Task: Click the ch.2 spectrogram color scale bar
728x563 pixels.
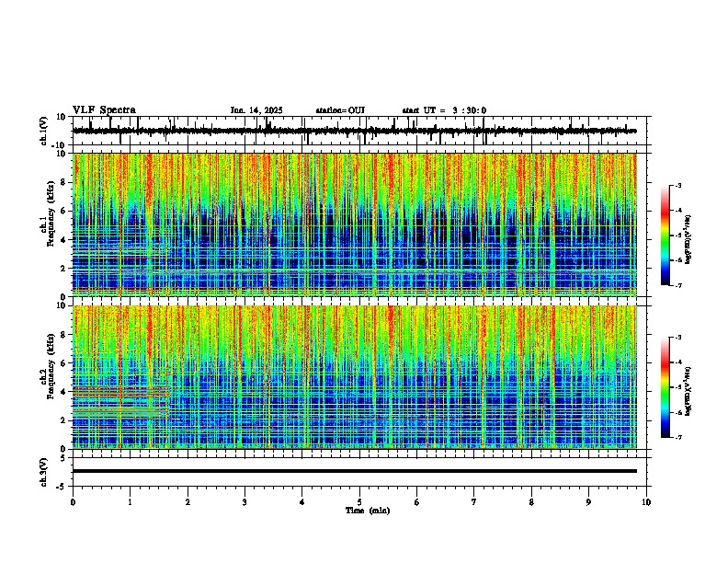Action: [665, 387]
